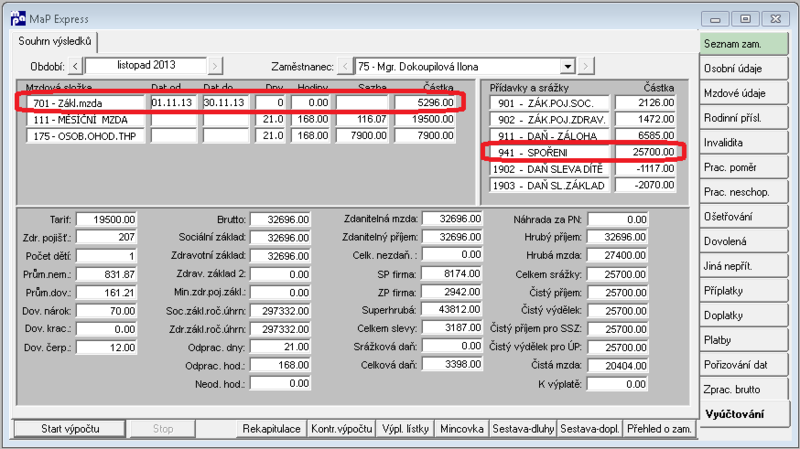Click the 941 SPOŘENI amount 25700.00
The width and height of the screenshot is (800, 449).
pos(645,152)
